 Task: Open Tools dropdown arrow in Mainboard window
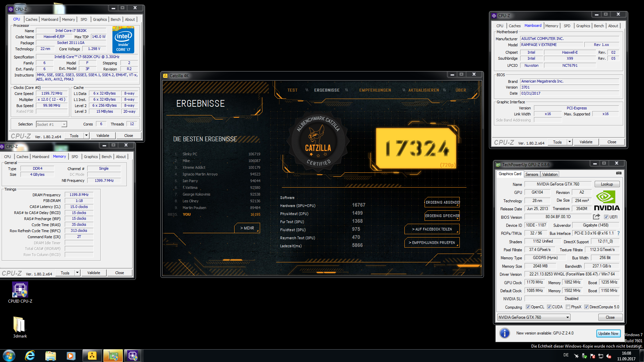click(x=569, y=142)
